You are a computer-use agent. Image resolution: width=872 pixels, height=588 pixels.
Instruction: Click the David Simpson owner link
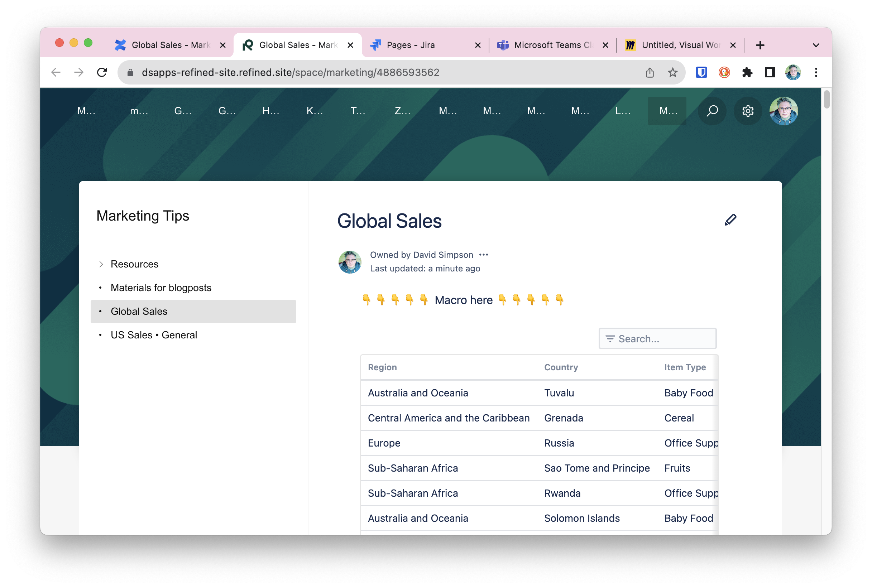click(x=443, y=255)
